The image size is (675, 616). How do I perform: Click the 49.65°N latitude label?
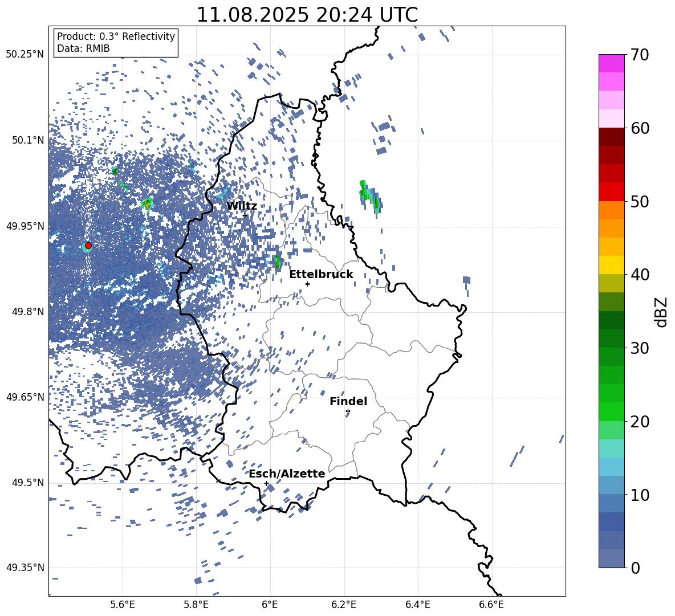(25, 397)
